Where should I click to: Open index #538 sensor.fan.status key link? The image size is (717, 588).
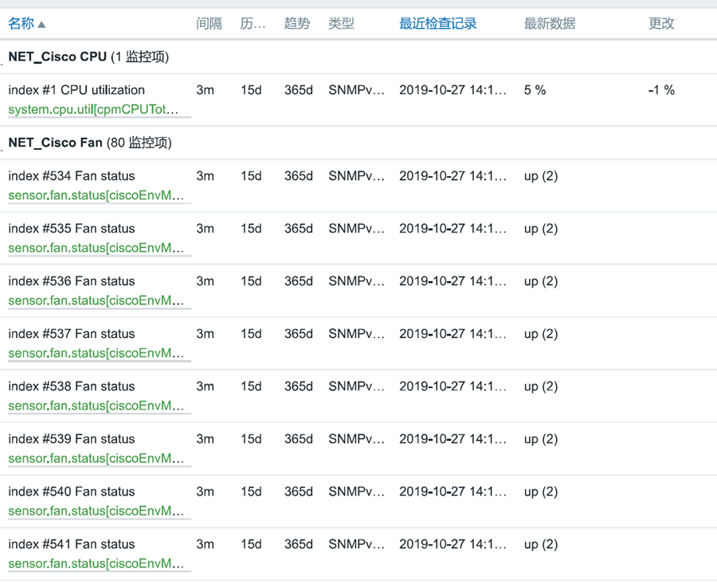tap(96, 406)
